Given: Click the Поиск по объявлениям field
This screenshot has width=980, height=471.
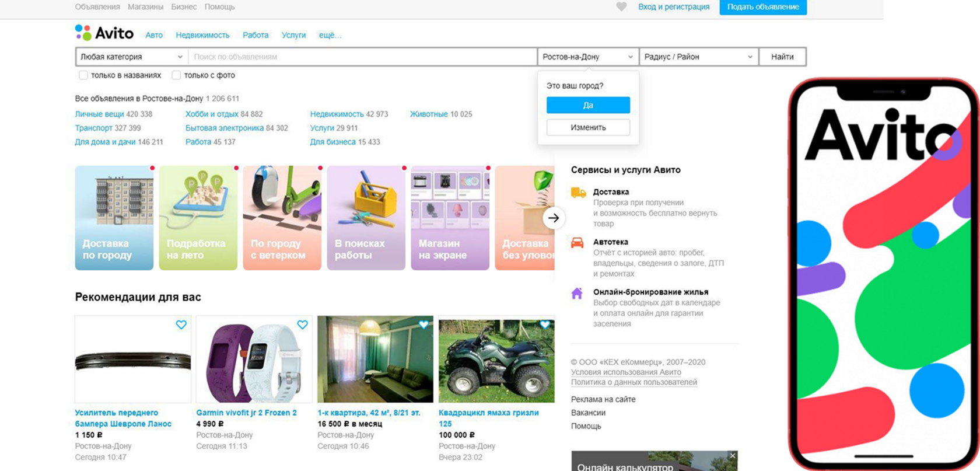Looking at the screenshot, I should (362, 57).
